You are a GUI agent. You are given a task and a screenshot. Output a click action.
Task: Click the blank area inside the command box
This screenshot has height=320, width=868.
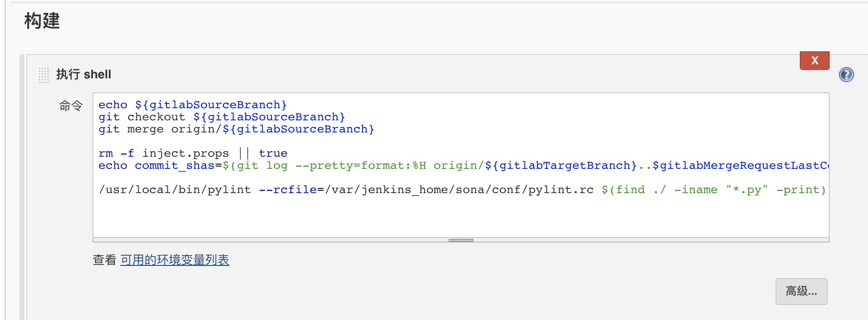(x=461, y=217)
